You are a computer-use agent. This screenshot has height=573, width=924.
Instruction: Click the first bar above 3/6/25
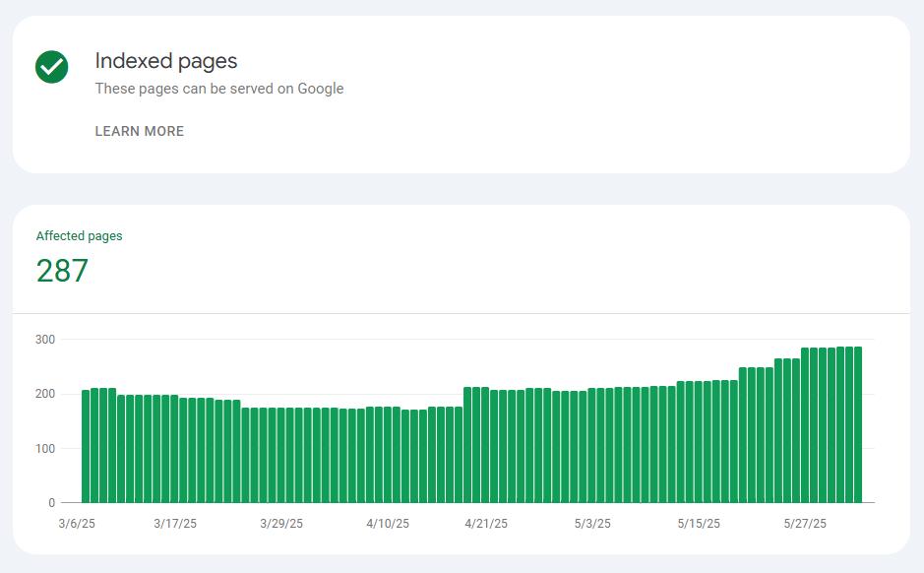click(86, 446)
